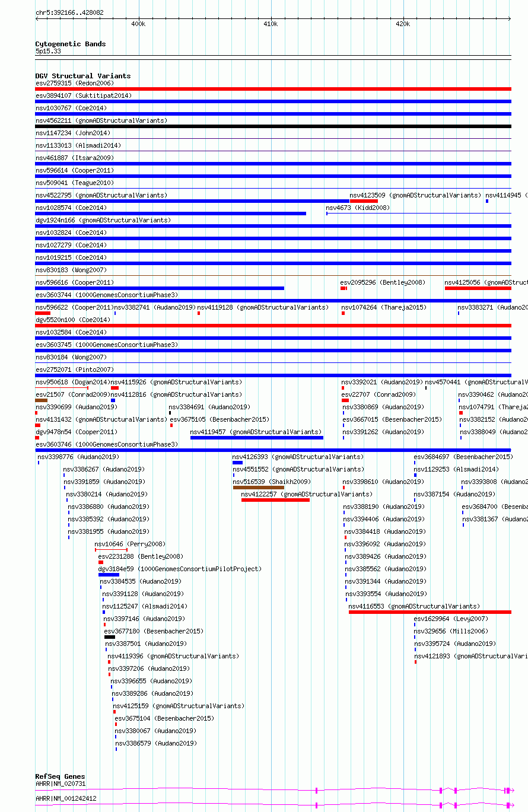Click nsv3395724 (Audano2019) label
The image size is (528, 812).
pos(454,644)
